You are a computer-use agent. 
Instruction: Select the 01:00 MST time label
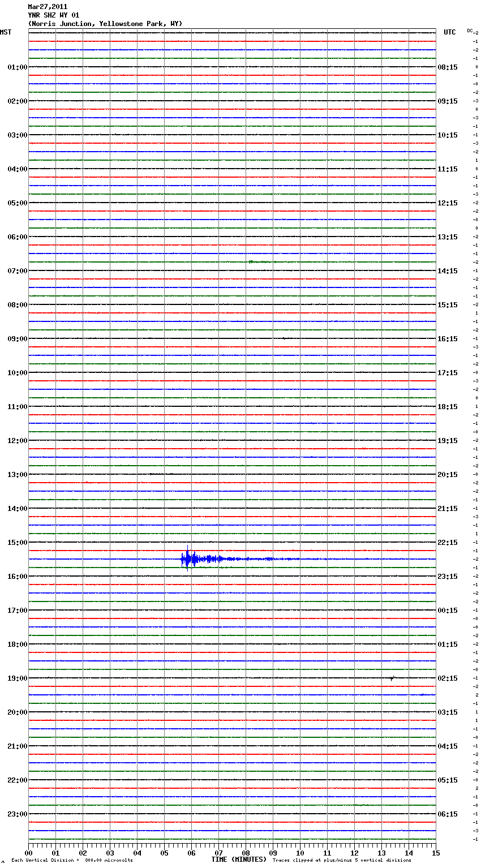click(x=18, y=67)
